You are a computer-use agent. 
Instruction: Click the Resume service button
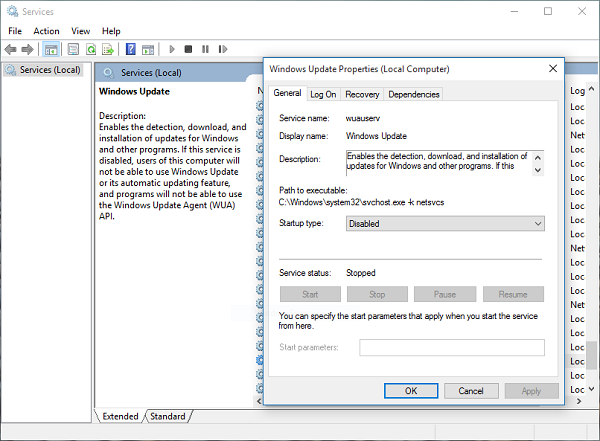513,294
